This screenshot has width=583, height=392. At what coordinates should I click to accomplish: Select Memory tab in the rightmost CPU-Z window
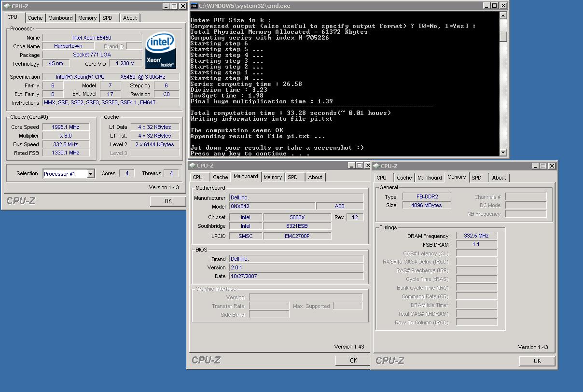point(457,177)
